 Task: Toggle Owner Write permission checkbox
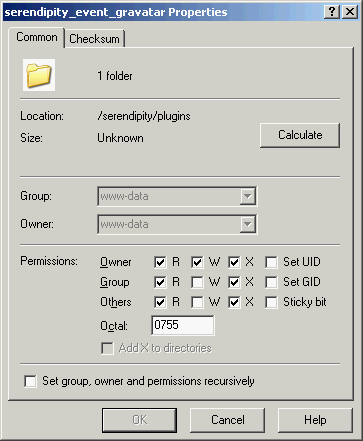click(197, 262)
